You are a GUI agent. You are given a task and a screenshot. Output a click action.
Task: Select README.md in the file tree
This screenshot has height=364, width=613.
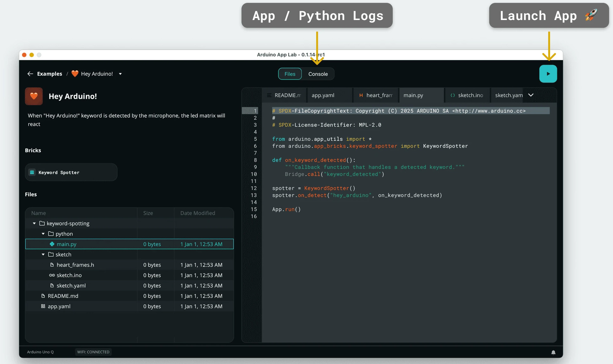[x=63, y=296]
